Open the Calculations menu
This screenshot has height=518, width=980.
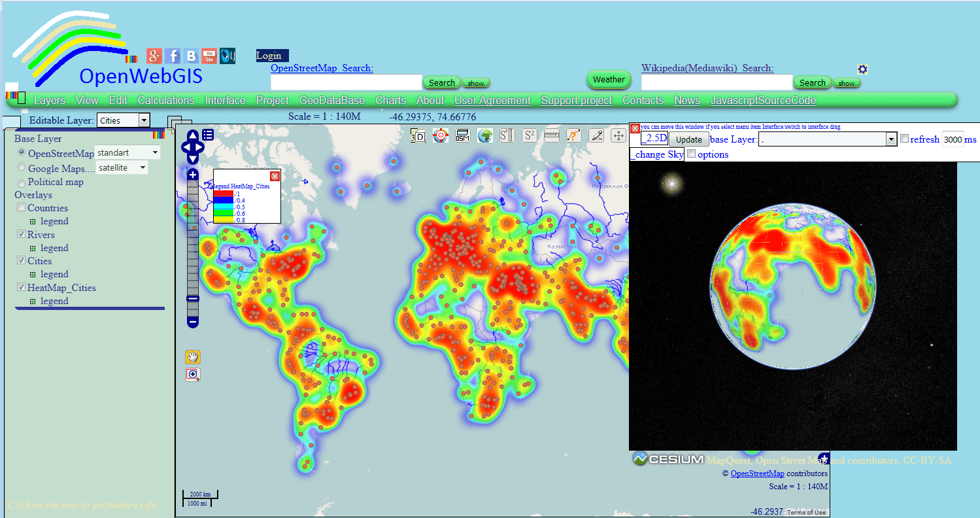(165, 100)
